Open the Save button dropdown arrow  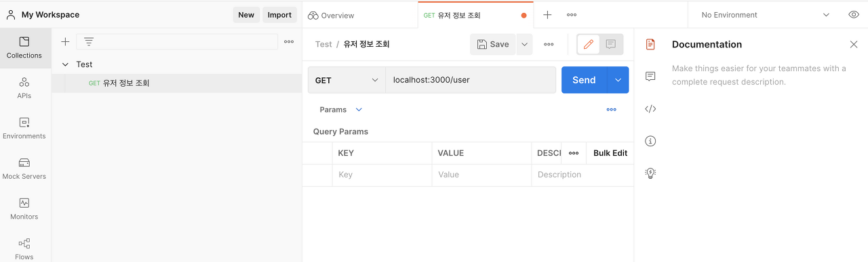(x=524, y=44)
